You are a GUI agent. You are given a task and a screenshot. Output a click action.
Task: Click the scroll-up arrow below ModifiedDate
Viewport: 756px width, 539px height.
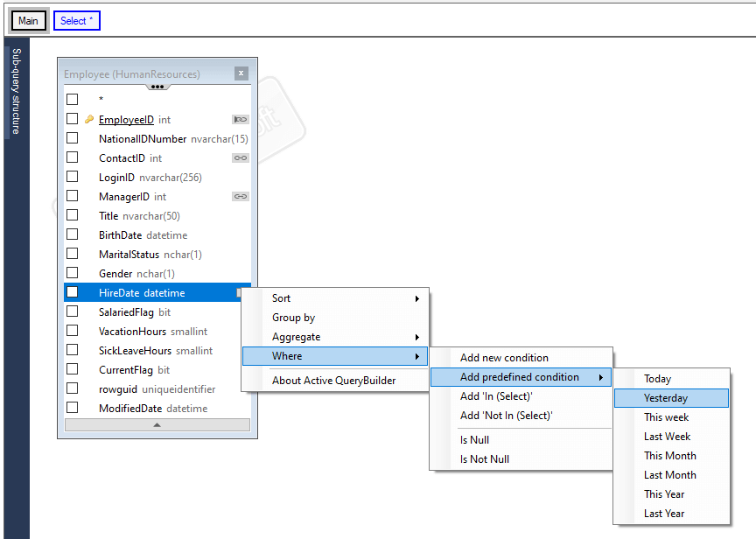pos(157,424)
